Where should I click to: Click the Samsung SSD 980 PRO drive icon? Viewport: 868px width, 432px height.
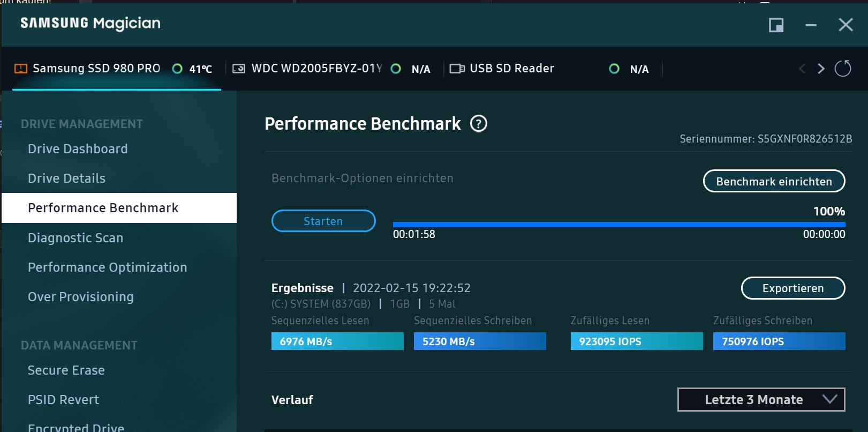click(x=20, y=69)
